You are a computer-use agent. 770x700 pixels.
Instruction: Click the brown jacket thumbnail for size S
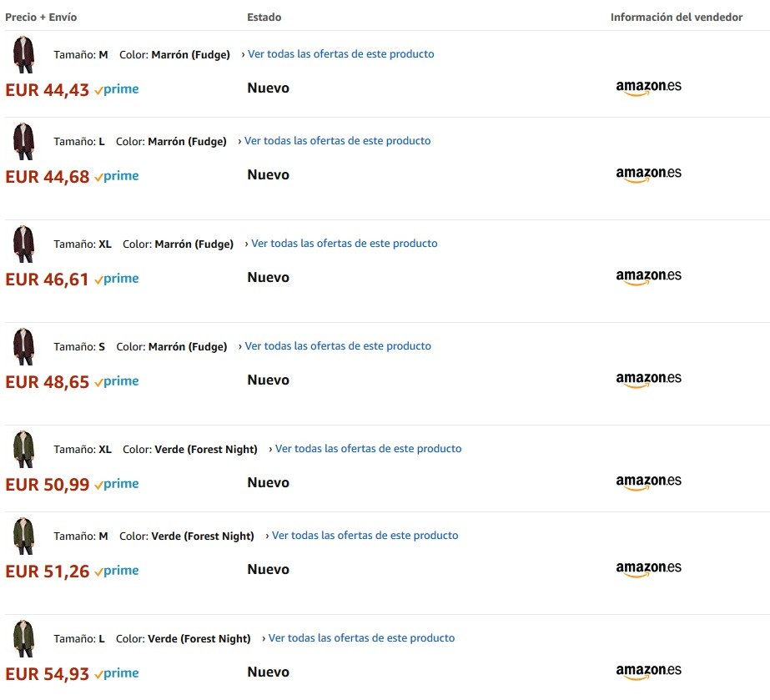coord(23,346)
